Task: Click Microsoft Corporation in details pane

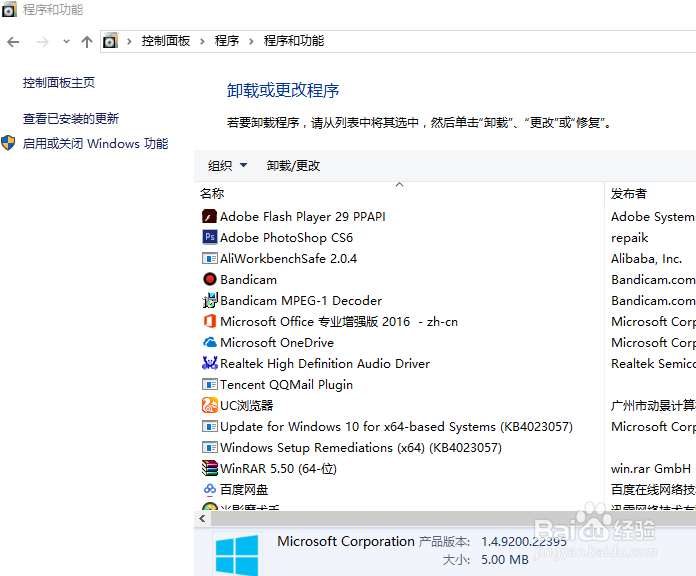Action: pos(346,541)
